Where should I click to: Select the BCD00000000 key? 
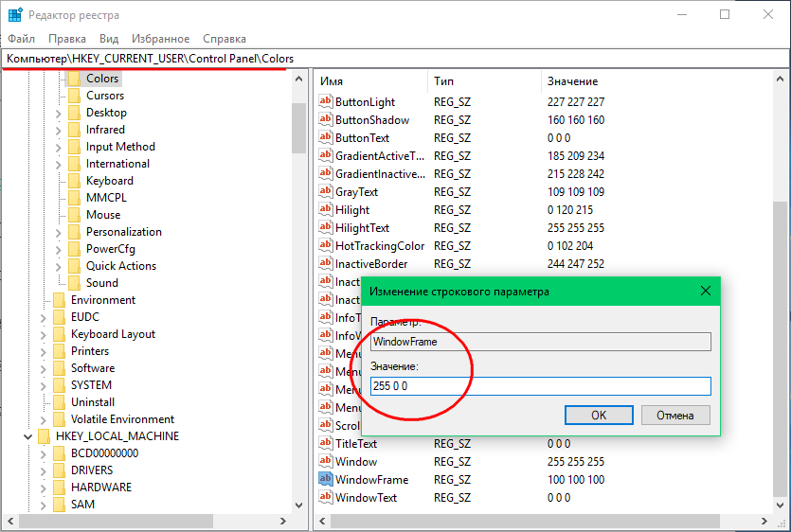(x=104, y=452)
